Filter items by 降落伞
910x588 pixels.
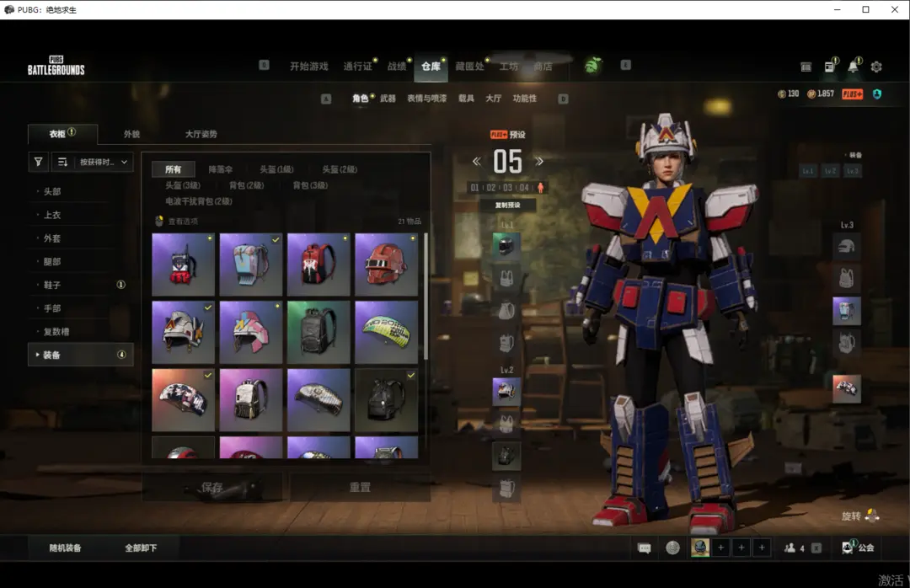tap(221, 169)
